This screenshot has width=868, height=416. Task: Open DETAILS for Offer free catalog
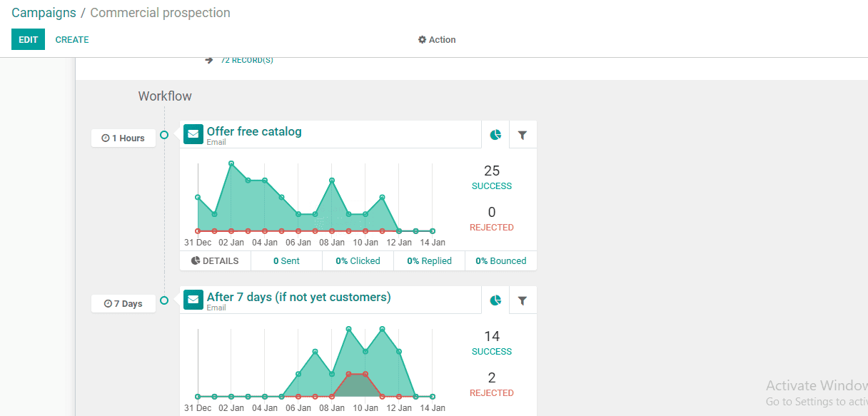pyautogui.click(x=215, y=260)
